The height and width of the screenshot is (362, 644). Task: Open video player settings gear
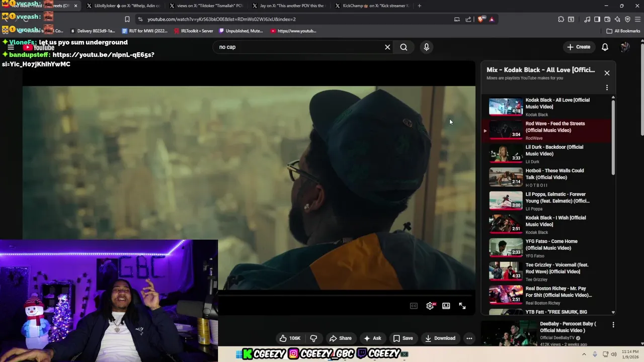[x=430, y=306]
